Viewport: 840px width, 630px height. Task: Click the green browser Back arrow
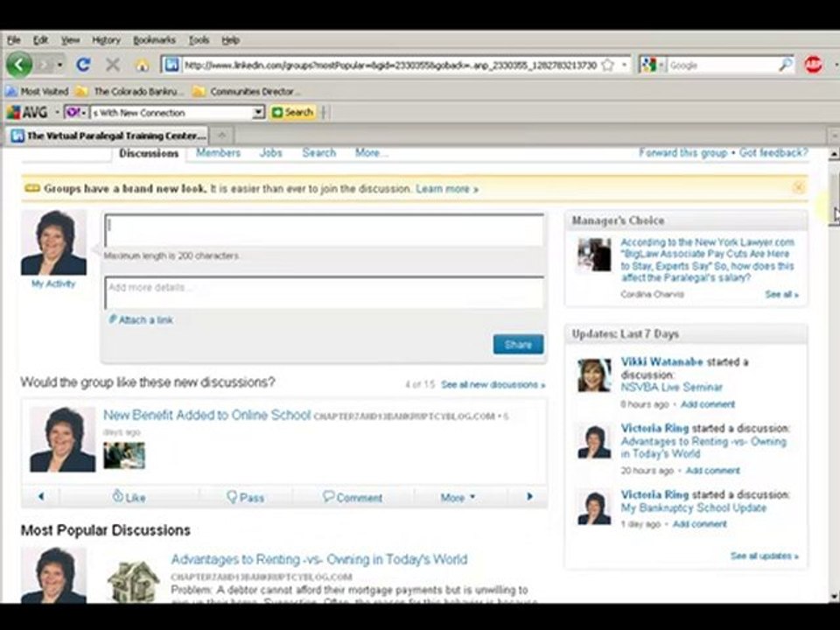point(19,65)
